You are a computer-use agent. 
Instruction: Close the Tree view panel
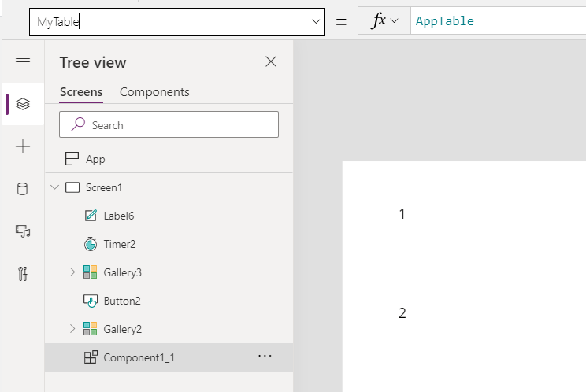pyautogui.click(x=271, y=61)
